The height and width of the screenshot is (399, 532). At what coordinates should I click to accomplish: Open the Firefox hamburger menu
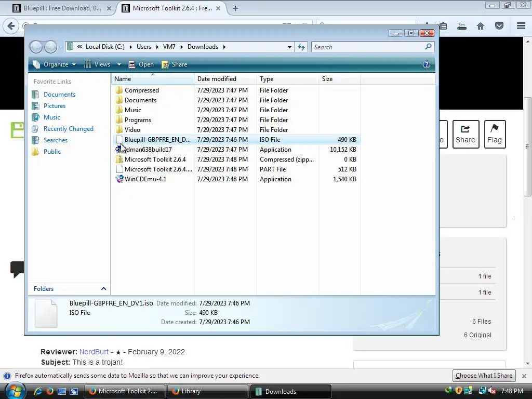click(521, 26)
